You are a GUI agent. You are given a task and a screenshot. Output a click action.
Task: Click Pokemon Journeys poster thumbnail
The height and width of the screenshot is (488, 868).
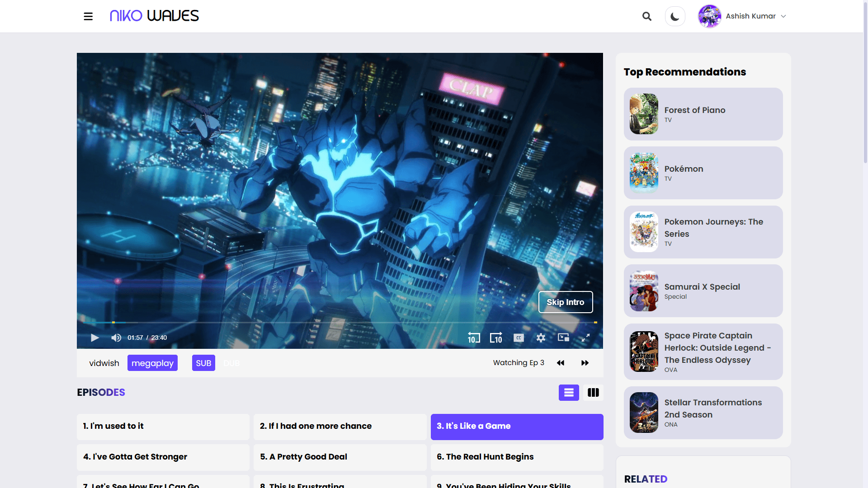pyautogui.click(x=644, y=232)
